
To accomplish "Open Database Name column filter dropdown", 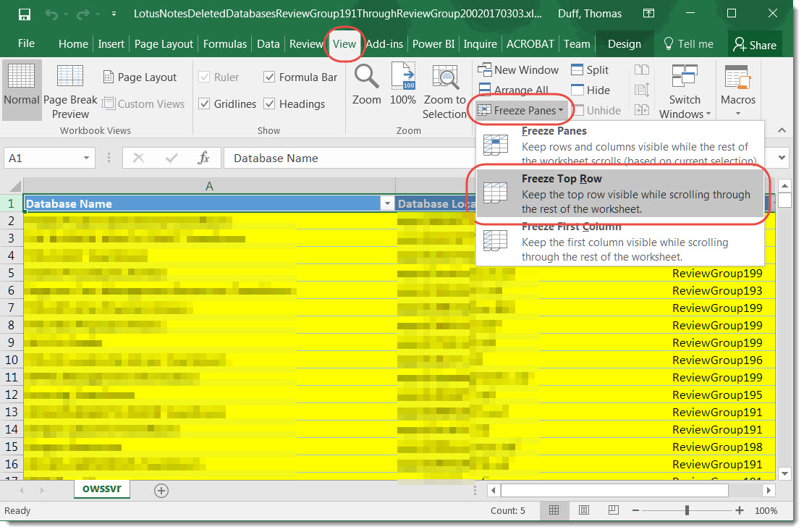I will pyautogui.click(x=387, y=204).
